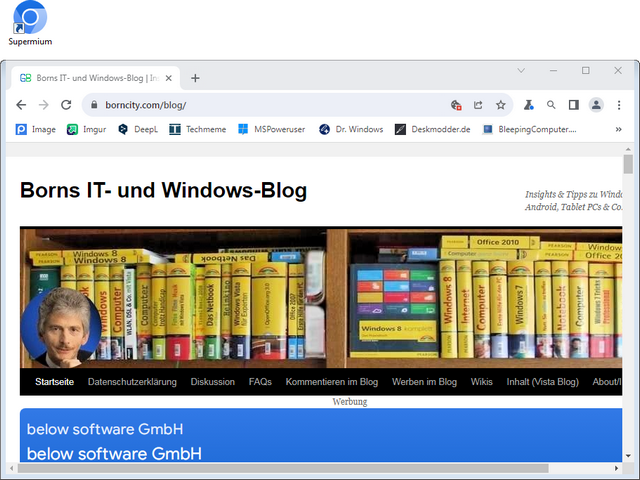640x480 pixels.
Task: Show hidden bookmarks with the double chevron
Action: 618,129
